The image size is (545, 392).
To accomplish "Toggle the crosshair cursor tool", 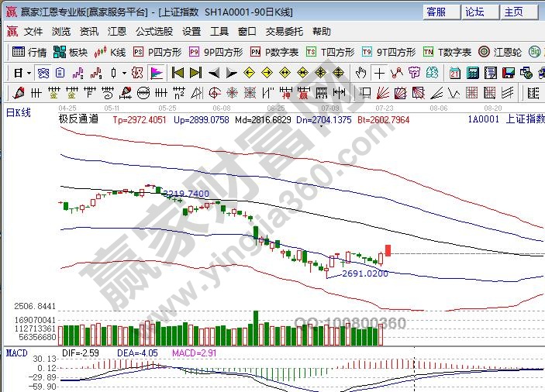I will coord(379,73).
